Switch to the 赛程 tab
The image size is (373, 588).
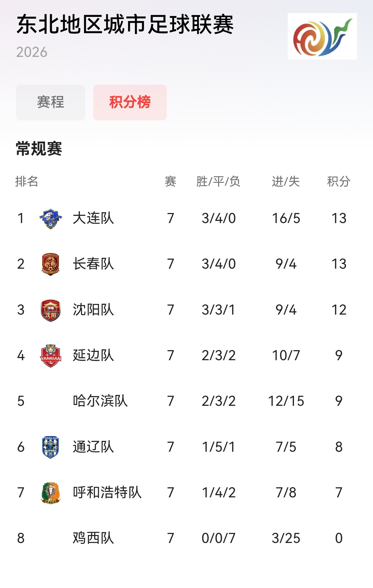point(51,102)
